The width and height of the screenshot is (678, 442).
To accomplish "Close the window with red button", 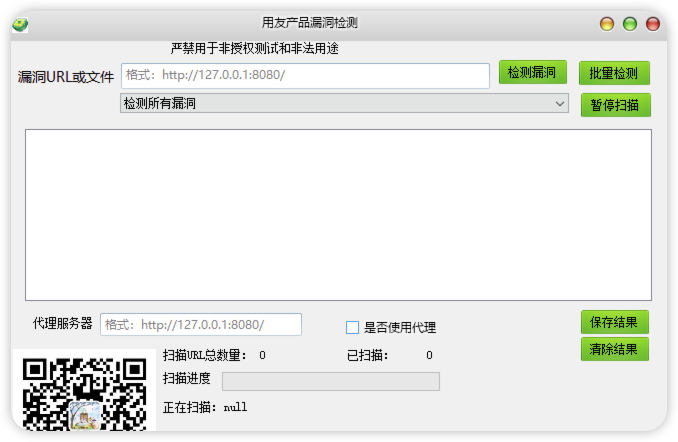I will point(652,24).
